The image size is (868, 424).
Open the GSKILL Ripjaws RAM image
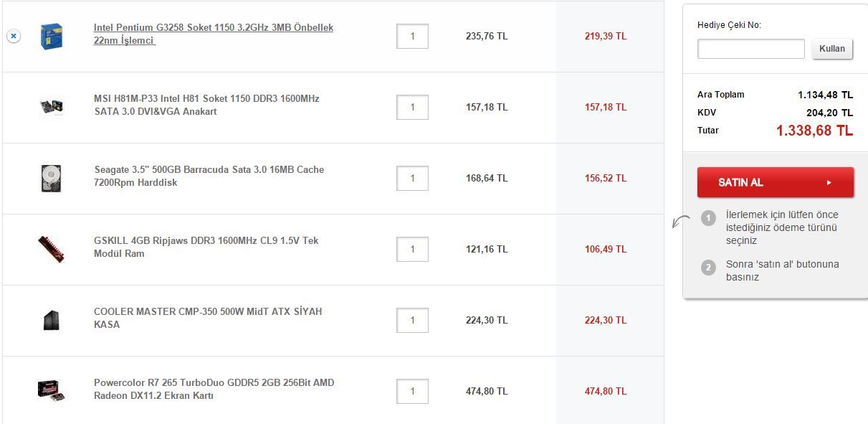tap(51, 248)
